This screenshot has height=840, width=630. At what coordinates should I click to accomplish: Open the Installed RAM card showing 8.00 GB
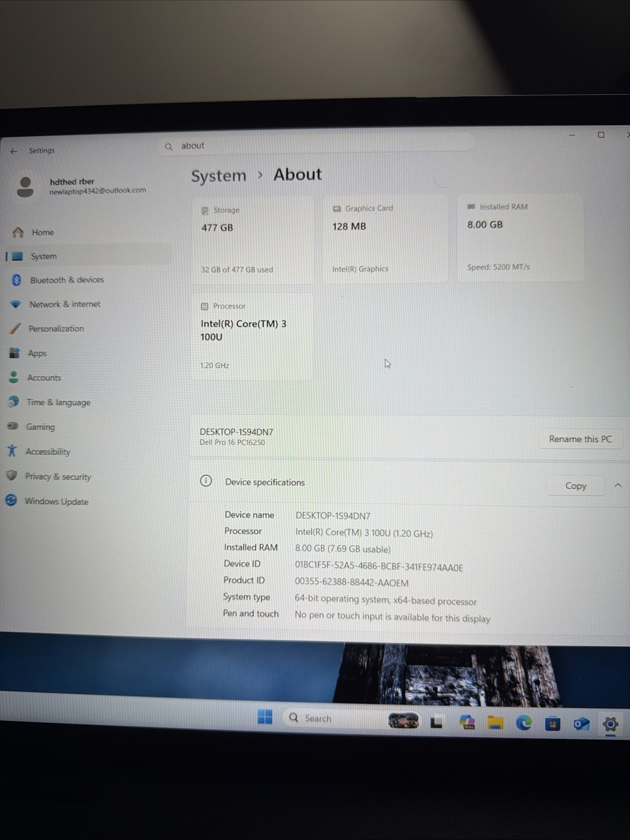click(x=521, y=237)
